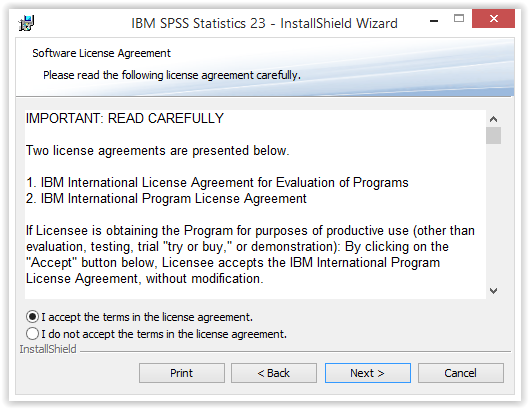The image size is (529, 409).
Task: Click "Please read the following license agreement carefully." text
Action: click(x=172, y=75)
